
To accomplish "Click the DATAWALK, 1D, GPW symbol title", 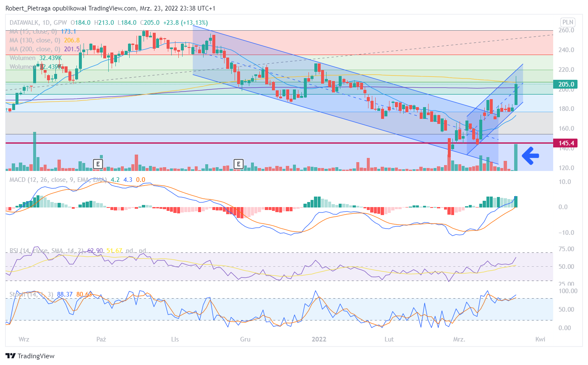I will pos(38,23).
